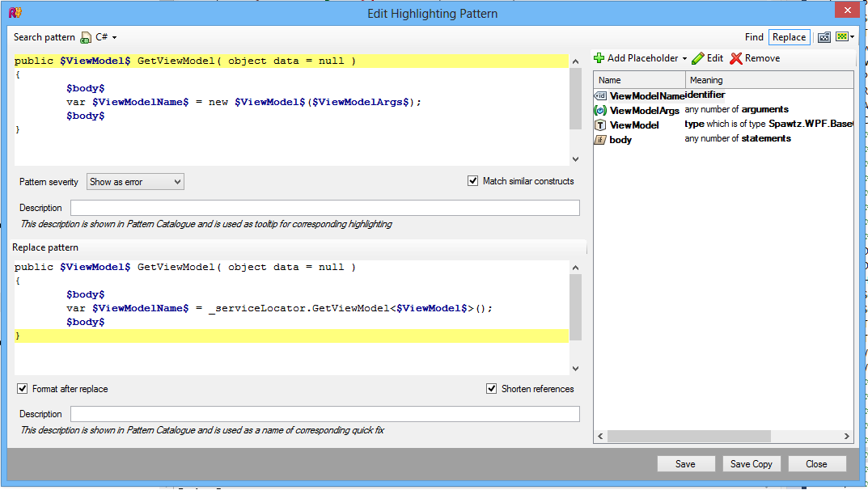Click the C# language file icon
This screenshot has height=490, width=868.
86,38
